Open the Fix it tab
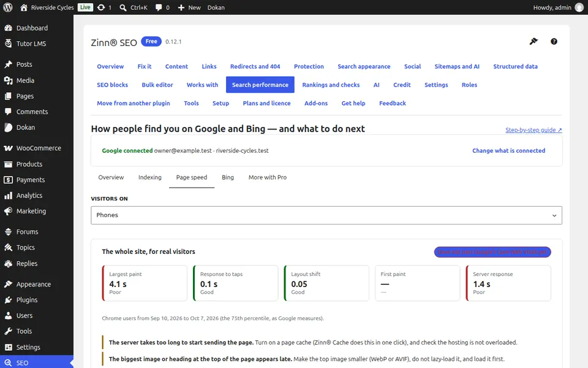This screenshot has height=368, width=588. point(145,66)
